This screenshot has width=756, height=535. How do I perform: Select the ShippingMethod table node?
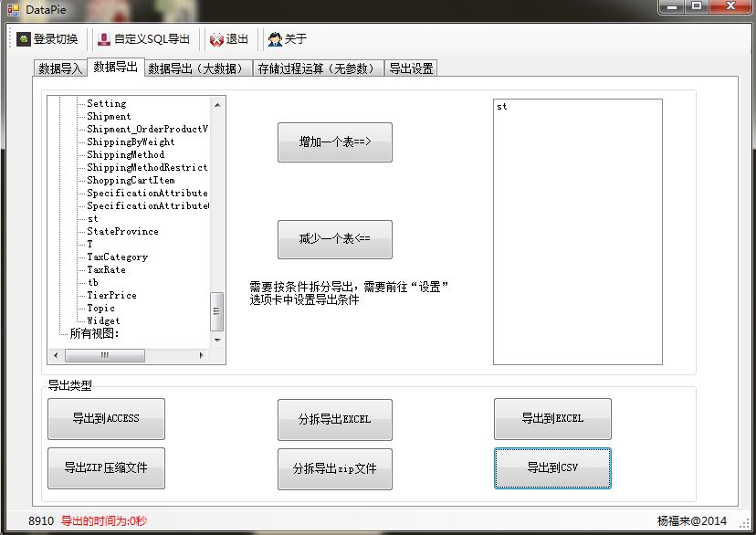coord(125,154)
